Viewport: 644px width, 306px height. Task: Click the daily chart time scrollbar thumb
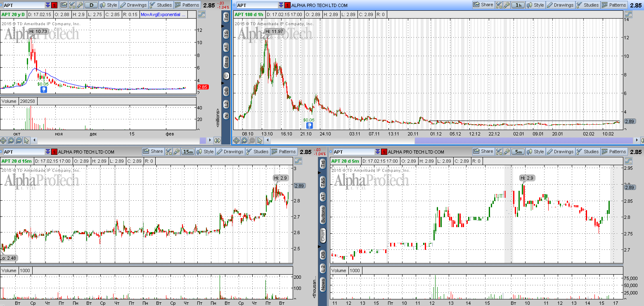[203, 140]
